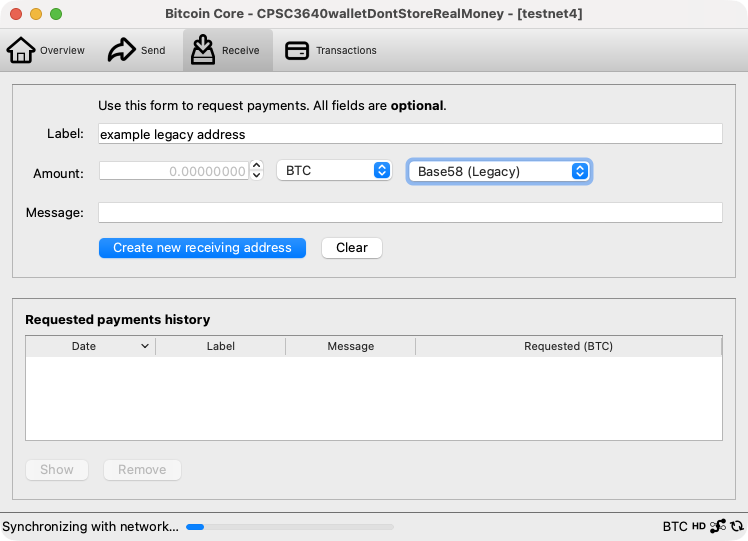The width and height of the screenshot is (748, 541).
Task: Click the Label column header
Action: point(220,346)
